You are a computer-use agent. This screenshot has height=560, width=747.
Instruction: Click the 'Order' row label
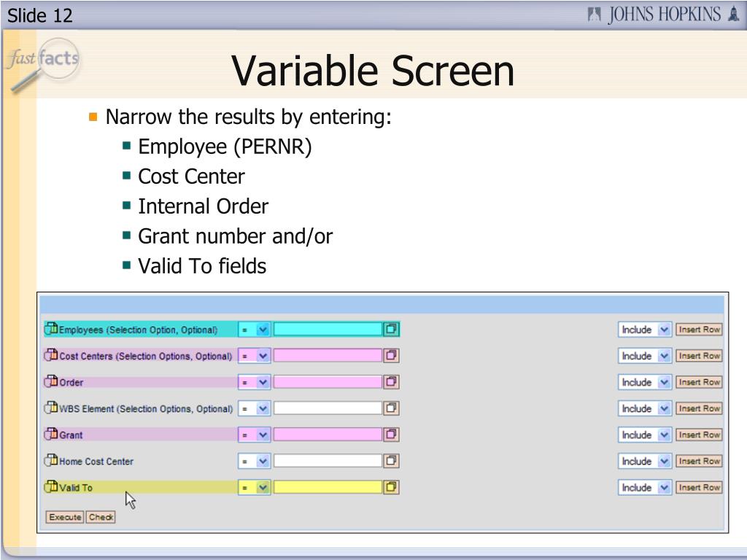pyautogui.click(x=71, y=382)
